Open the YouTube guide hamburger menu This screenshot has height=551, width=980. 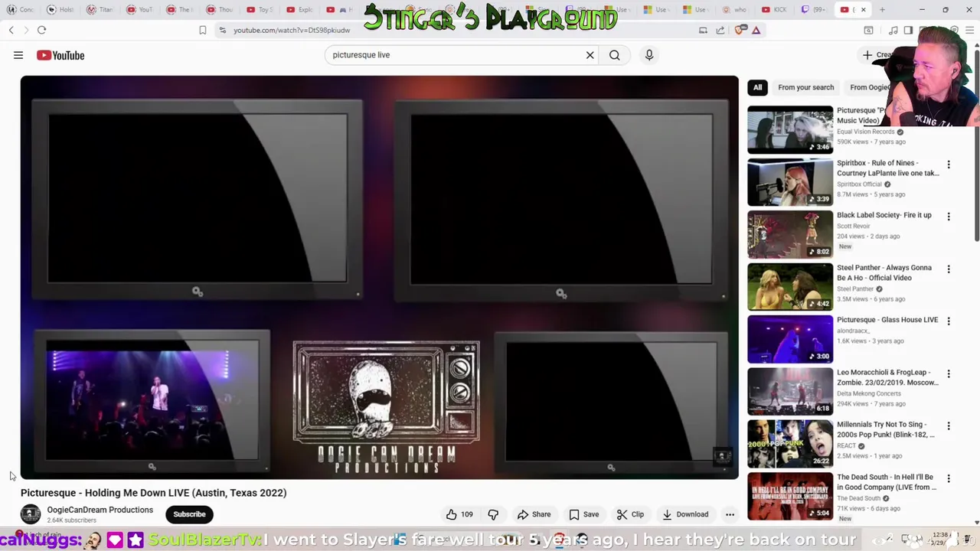pos(18,55)
